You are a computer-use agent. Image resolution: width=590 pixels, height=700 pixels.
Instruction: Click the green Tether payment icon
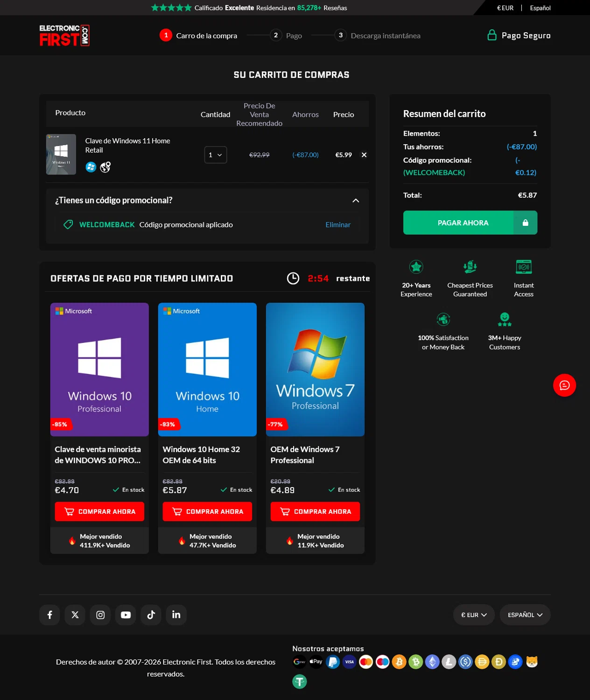point(300,682)
